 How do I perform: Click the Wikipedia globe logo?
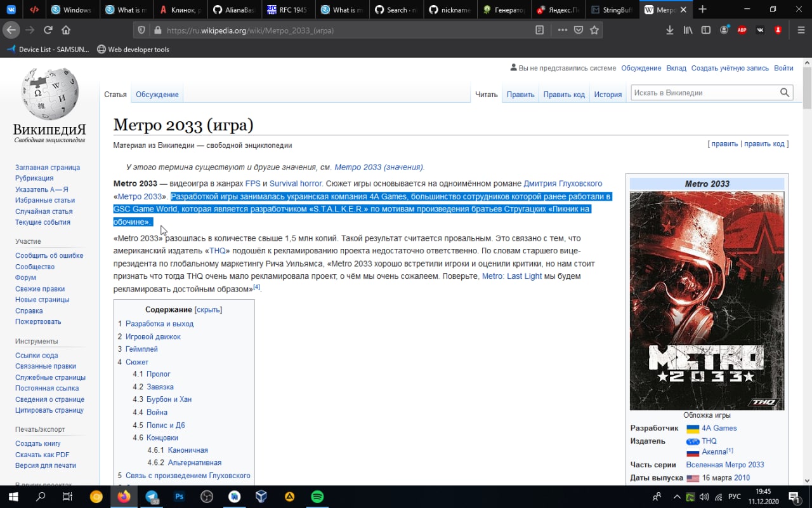coord(49,94)
